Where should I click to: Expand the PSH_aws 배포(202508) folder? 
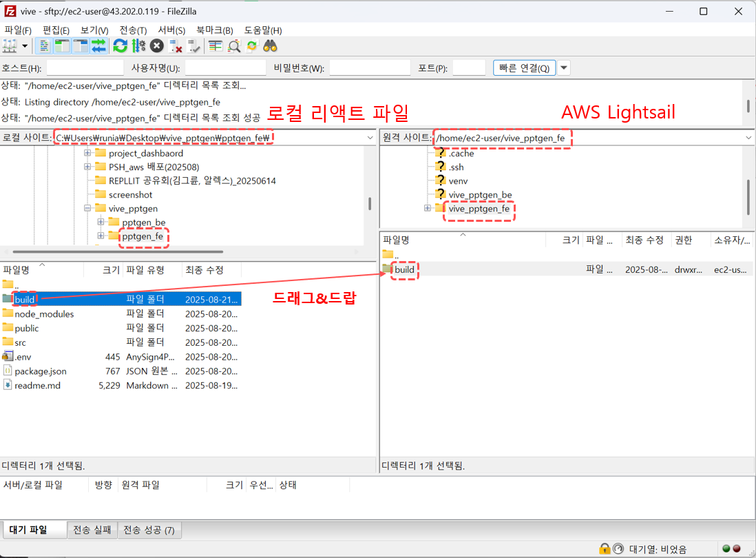87,167
